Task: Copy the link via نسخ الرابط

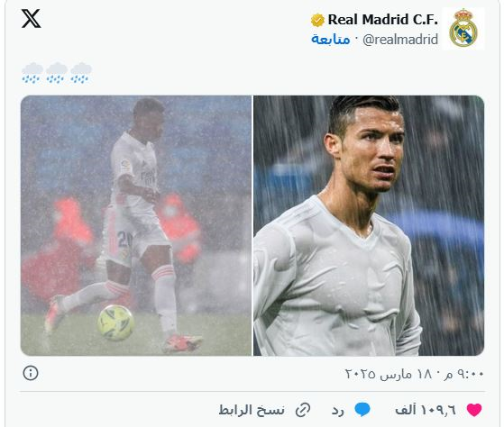Action: coord(252,410)
